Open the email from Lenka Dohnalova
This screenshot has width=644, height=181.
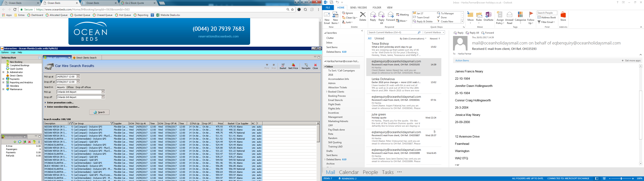(x=404, y=85)
